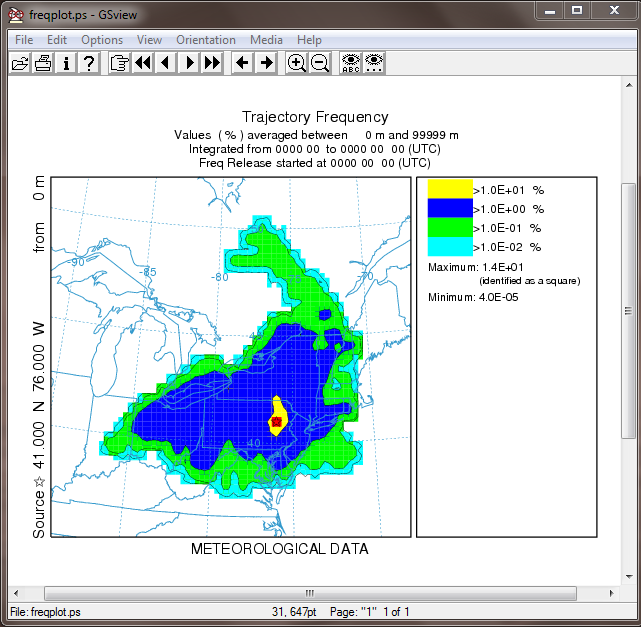Minimize the GSview window
Screen dimensions: 641x627
coord(550,10)
